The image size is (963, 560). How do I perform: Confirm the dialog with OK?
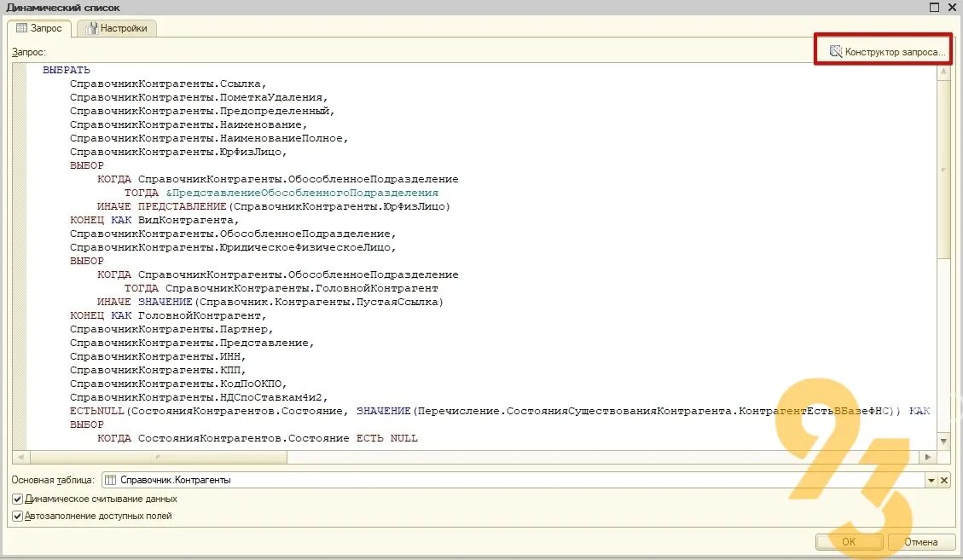tap(849, 541)
